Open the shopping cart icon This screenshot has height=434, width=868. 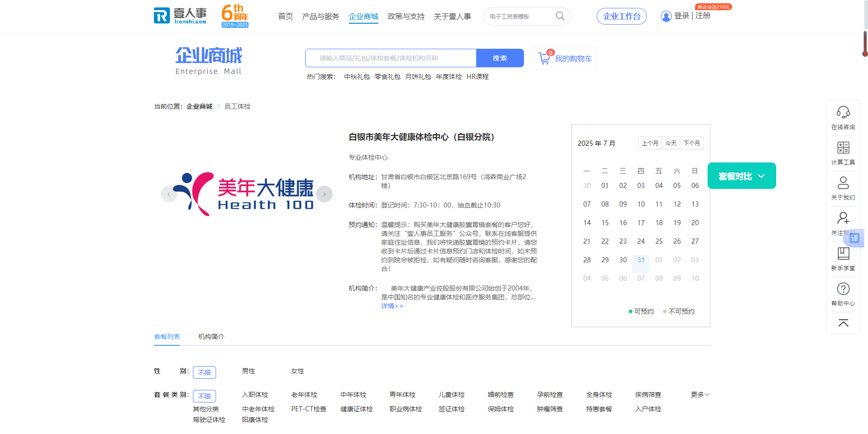545,58
